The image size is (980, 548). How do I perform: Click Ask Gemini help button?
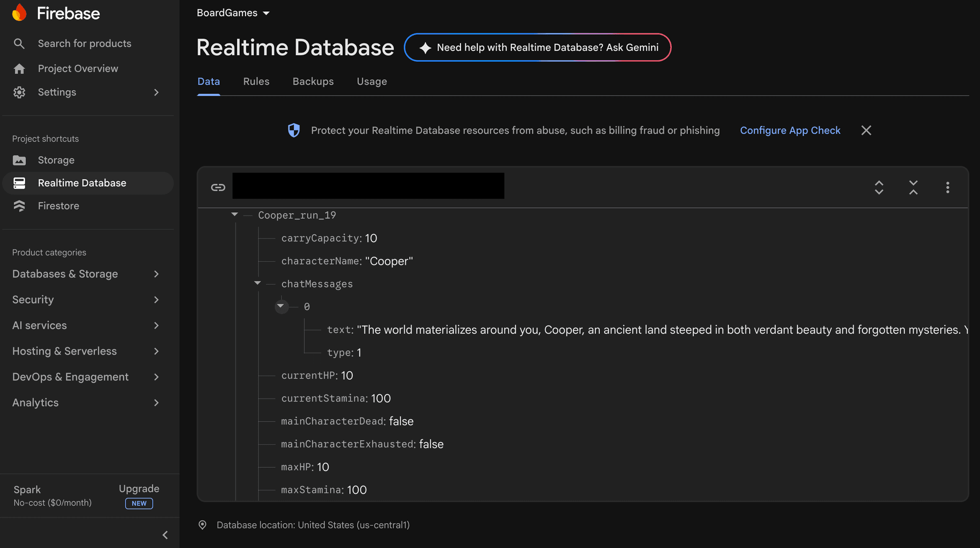tap(537, 47)
